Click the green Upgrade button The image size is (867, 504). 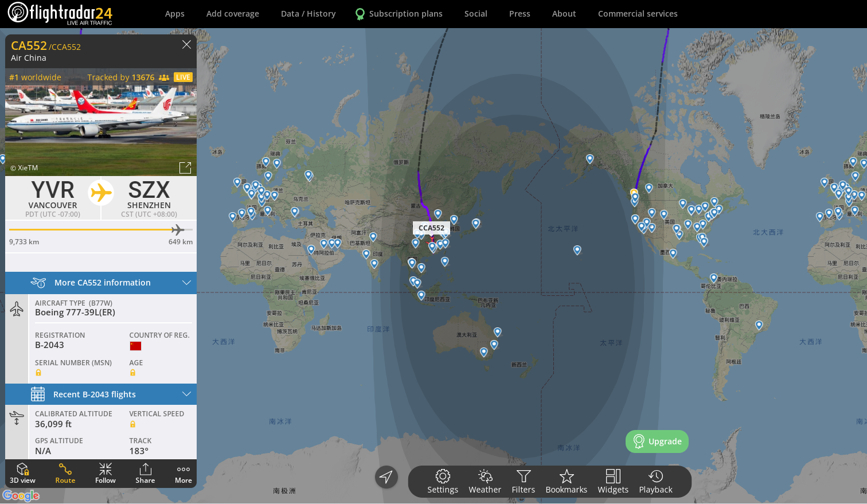[657, 442]
